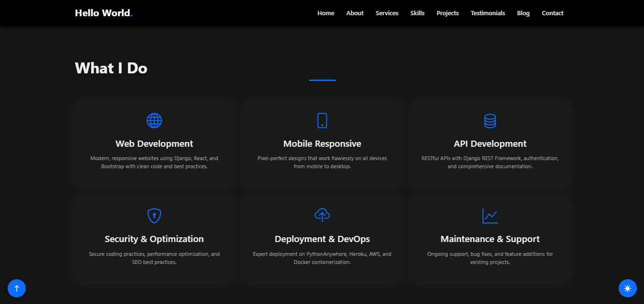Open Testimonials in the top menu
Image resolution: width=644 pixels, height=304 pixels.
(488, 13)
